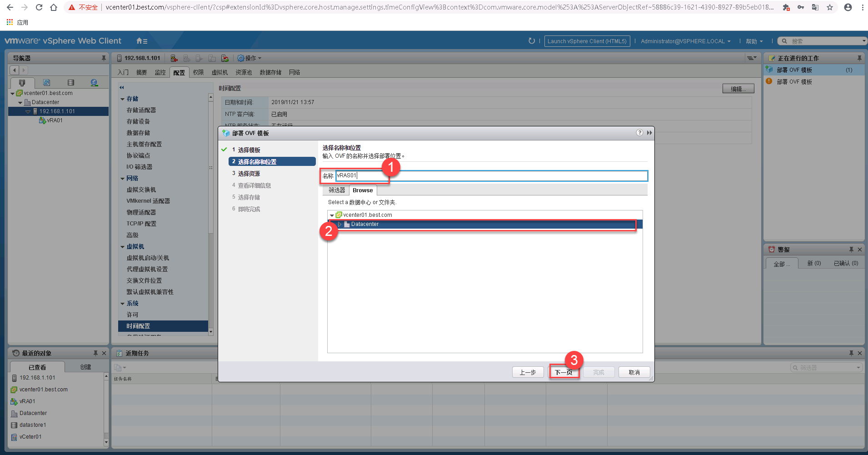The image size is (868, 455).
Task: Open the Storage inventory tab icon
Action: pyautogui.click(x=70, y=82)
